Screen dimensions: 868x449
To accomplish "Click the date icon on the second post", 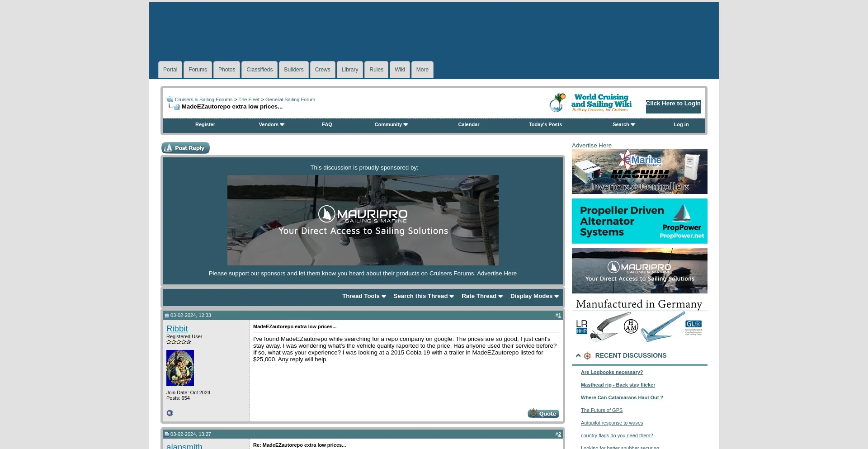I will 167,434.
